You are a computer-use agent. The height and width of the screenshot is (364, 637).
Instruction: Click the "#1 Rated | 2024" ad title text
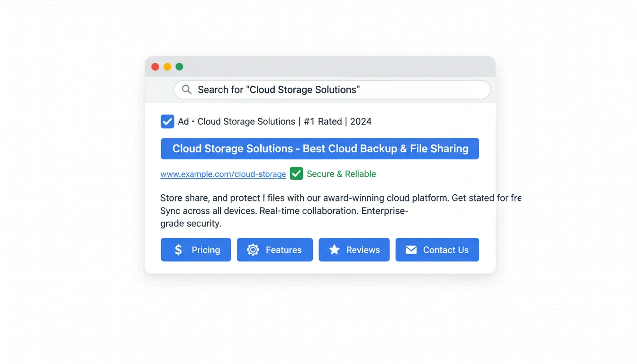337,121
